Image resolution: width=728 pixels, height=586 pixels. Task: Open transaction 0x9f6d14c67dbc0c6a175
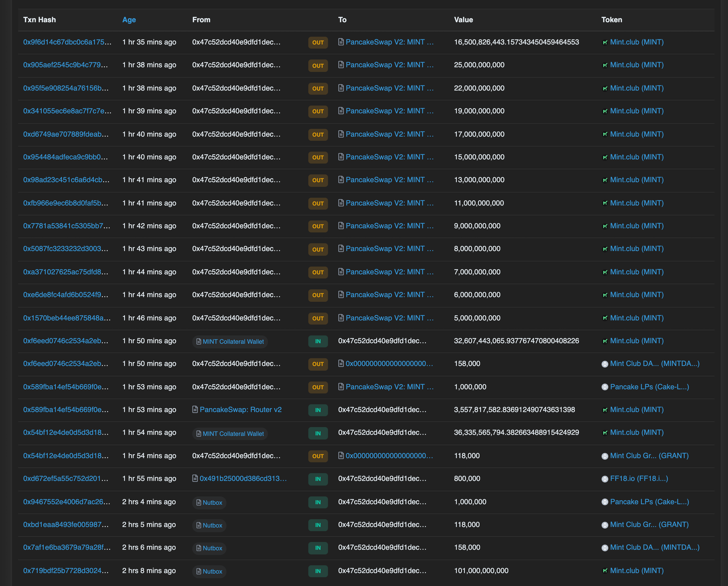click(x=67, y=42)
